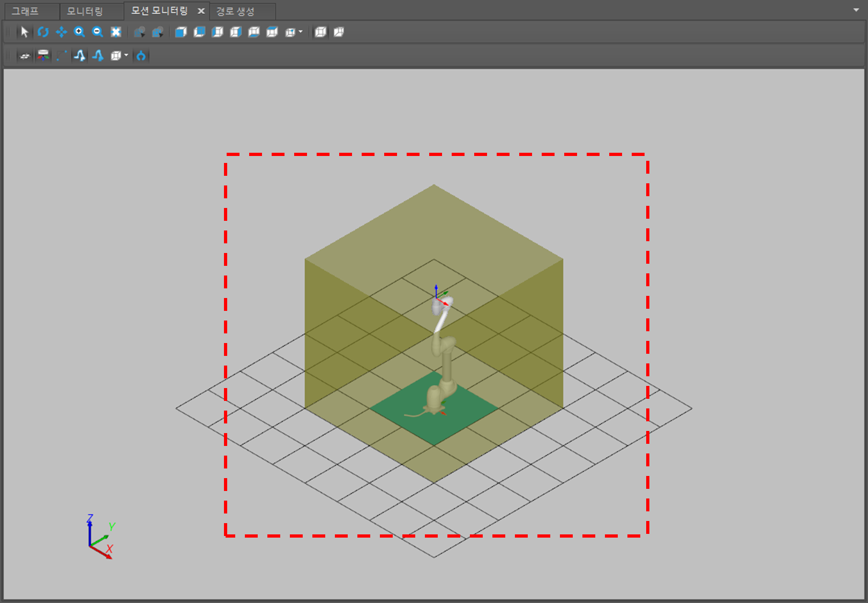Activate the rotate view tool

tap(43, 32)
